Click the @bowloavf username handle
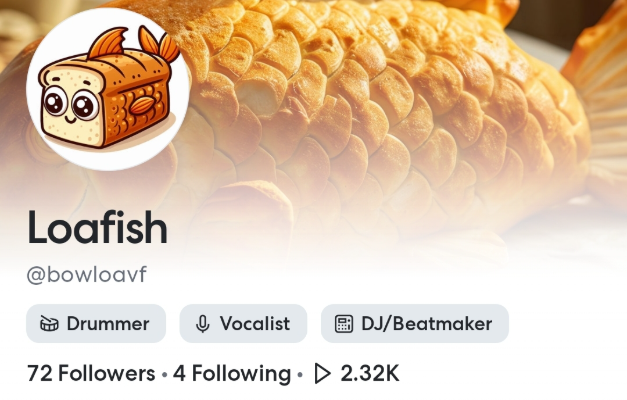Image resolution: width=627 pixels, height=400 pixels. point(87,275)
